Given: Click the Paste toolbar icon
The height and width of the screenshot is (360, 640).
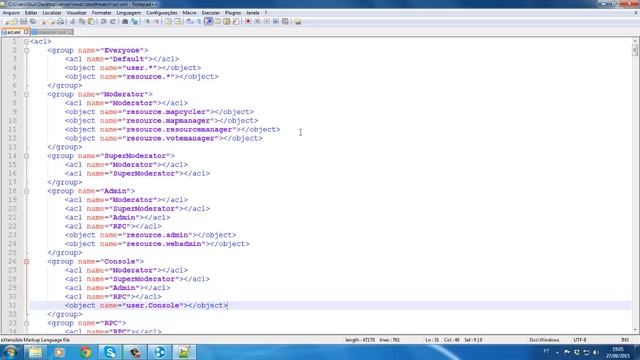Looking at the screenshot, I should (91, 21).
